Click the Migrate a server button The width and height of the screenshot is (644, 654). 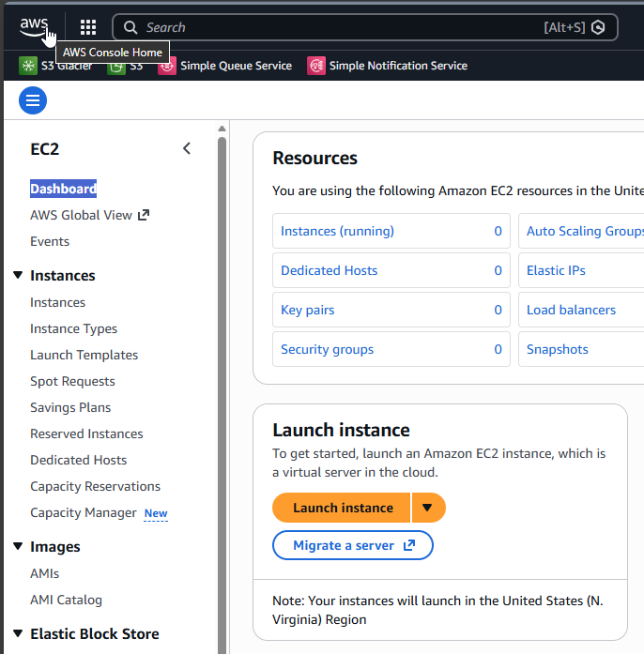(x=353, y=545)
